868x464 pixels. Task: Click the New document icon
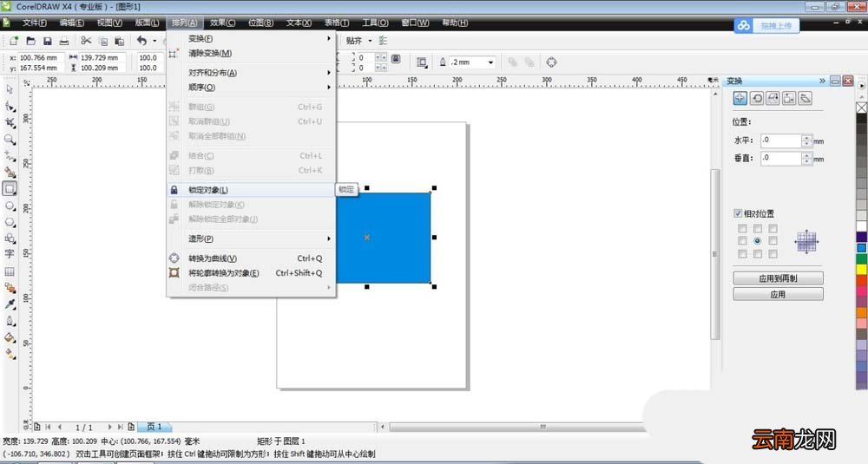pos(14,41)
